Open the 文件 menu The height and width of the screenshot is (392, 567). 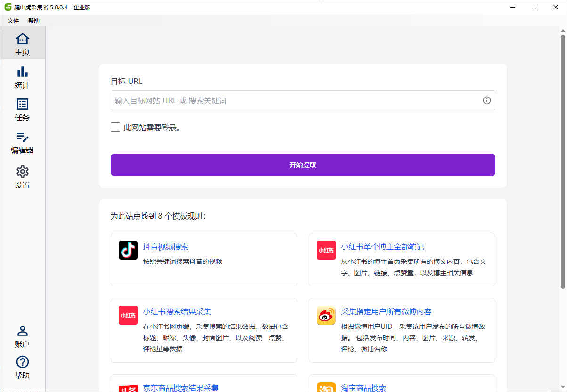point(13,21)
